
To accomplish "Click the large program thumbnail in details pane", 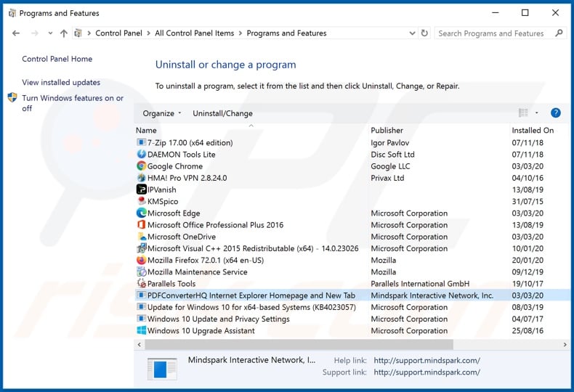I will click(x=162, y=369).
